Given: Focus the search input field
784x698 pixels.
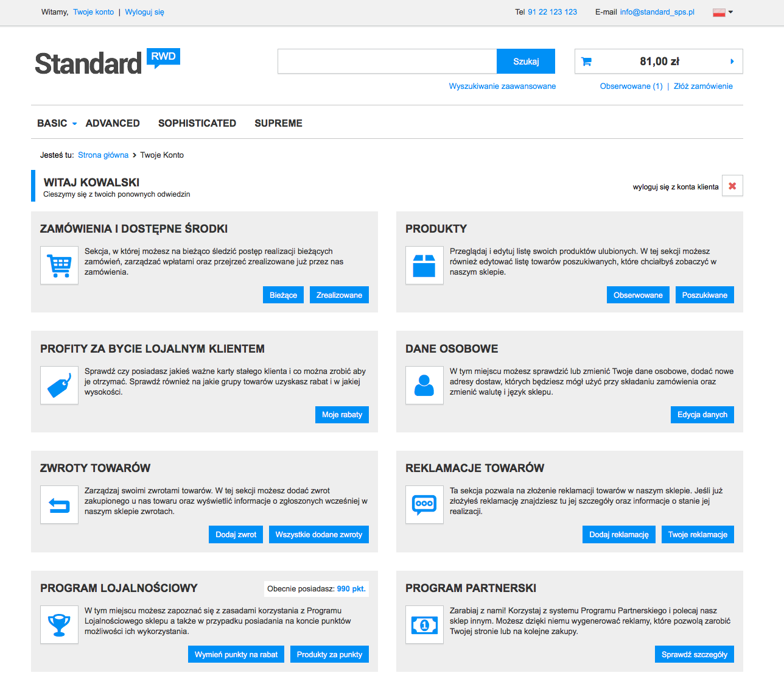Looking at the screenshot, I should click(x=387, y=62).
